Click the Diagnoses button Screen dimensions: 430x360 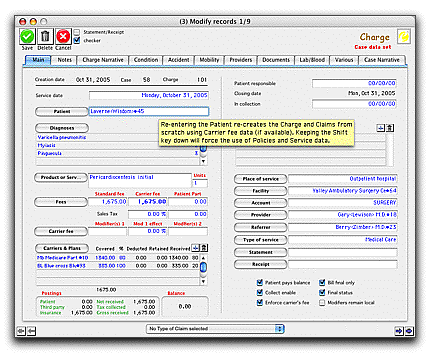[x=62, y=128]
